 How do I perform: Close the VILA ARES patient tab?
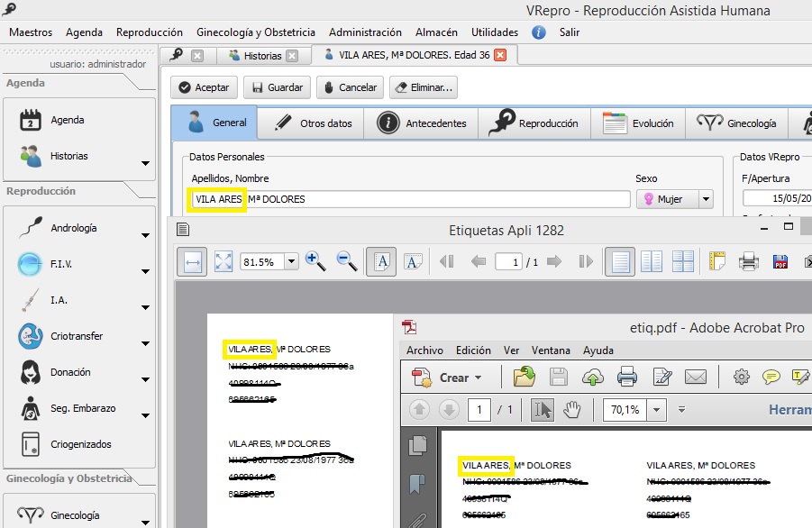(x=500, y=55)
